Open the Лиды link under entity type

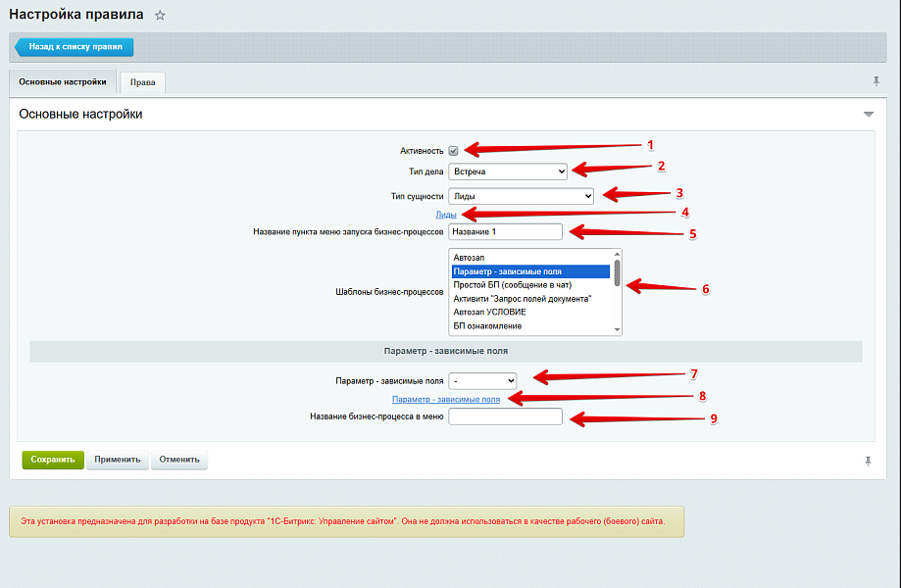446,214
